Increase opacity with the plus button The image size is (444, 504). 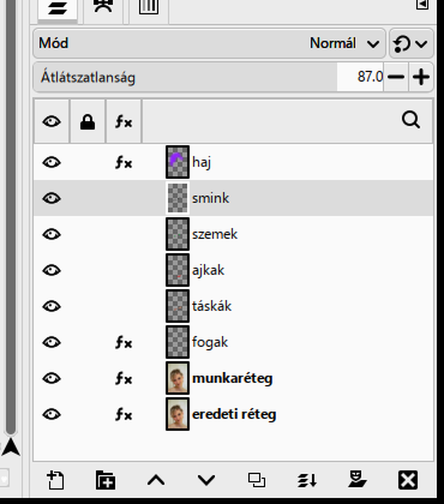[421, 77]
